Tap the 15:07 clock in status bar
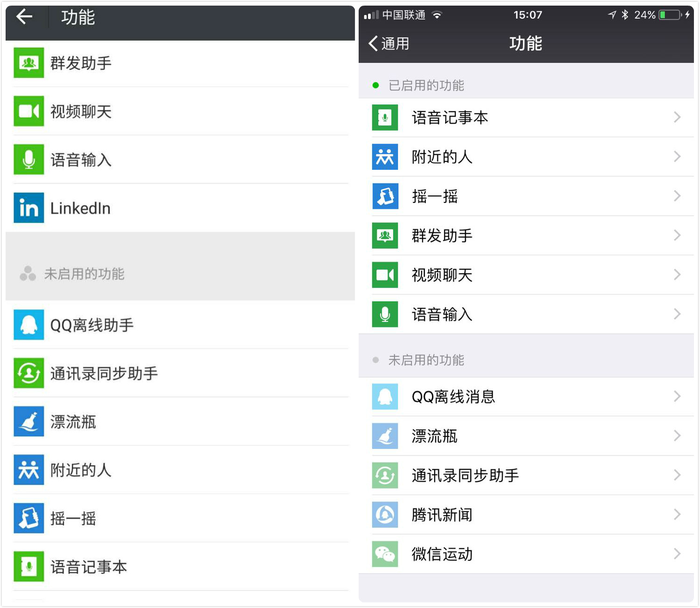The height and width of the screenshot is (608, 700). pos(528,15)
